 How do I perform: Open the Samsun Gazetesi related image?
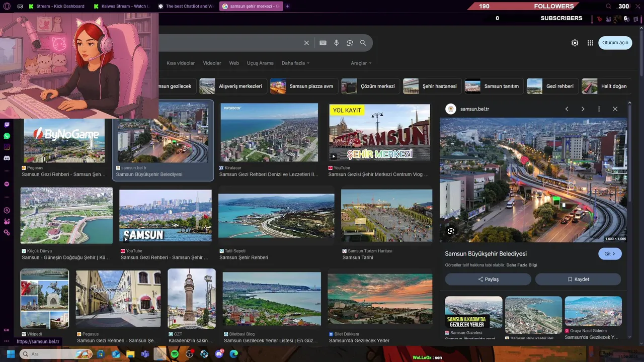(x=473, y=312)
